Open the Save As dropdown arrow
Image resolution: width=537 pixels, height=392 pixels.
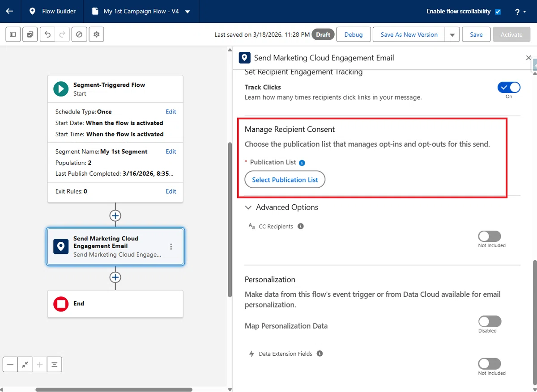[452, 34]
